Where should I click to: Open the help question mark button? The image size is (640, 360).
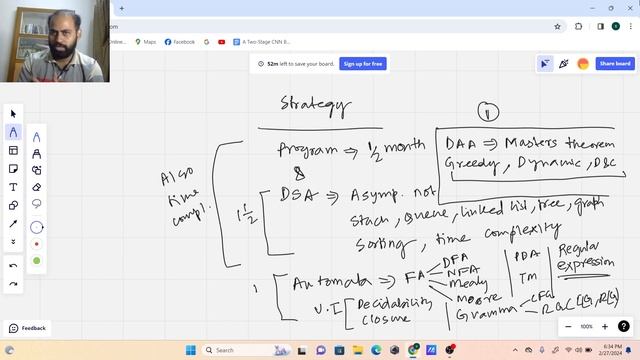623,326
